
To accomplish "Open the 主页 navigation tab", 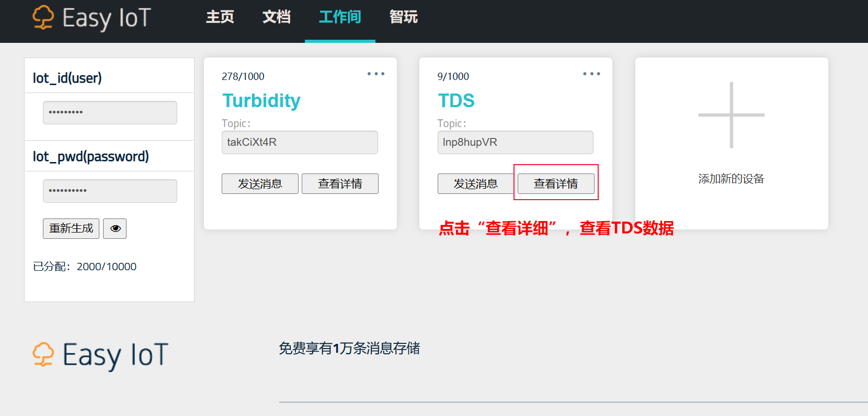I will coord(220,17).
